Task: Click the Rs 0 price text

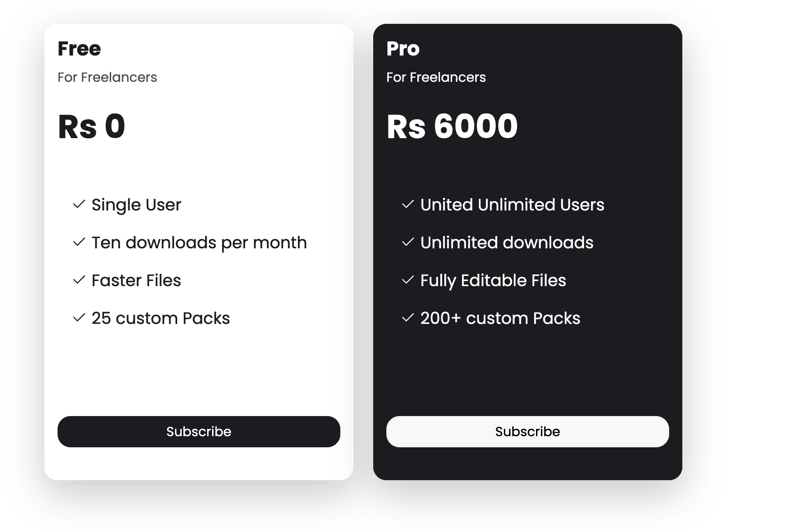Action: (x=91, y=126)
